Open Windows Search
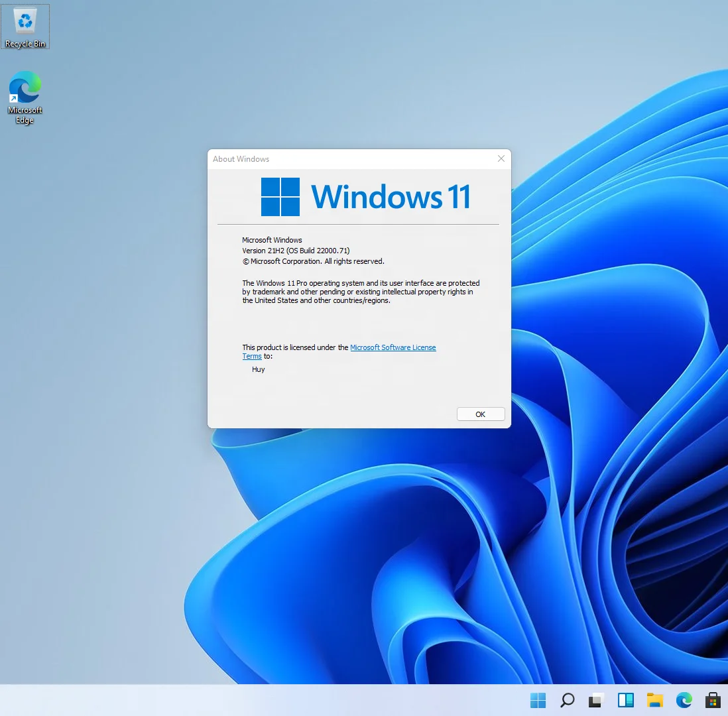This screenshot has width=728, height=716. pos(567,700)
